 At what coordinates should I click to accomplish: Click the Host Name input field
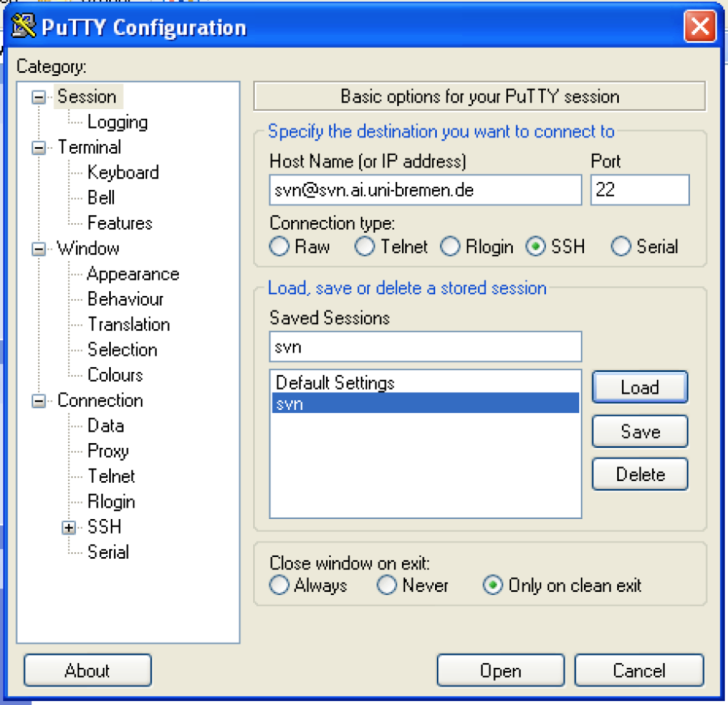(425, 190)
